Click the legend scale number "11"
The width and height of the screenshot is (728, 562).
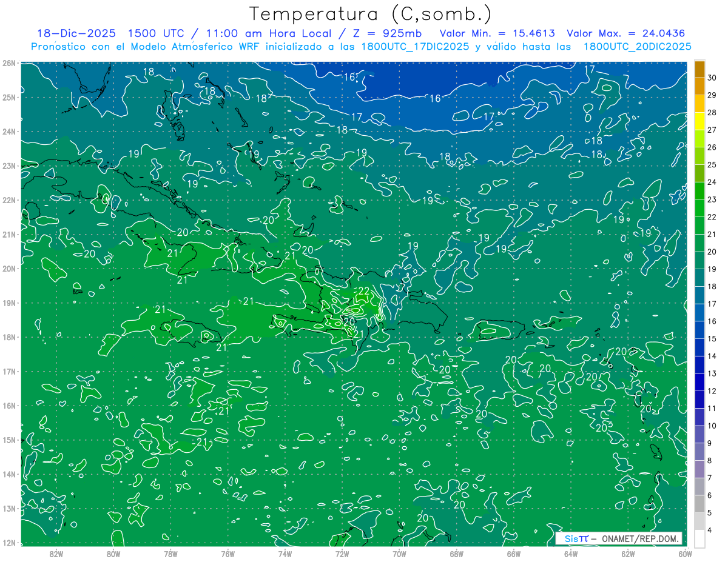point(712,408)
